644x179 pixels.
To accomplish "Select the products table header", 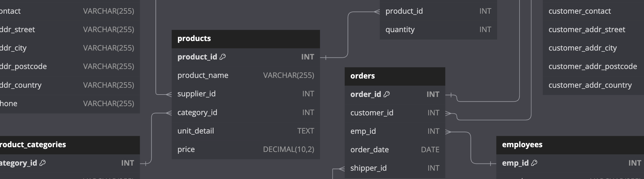I will (246, 39).
